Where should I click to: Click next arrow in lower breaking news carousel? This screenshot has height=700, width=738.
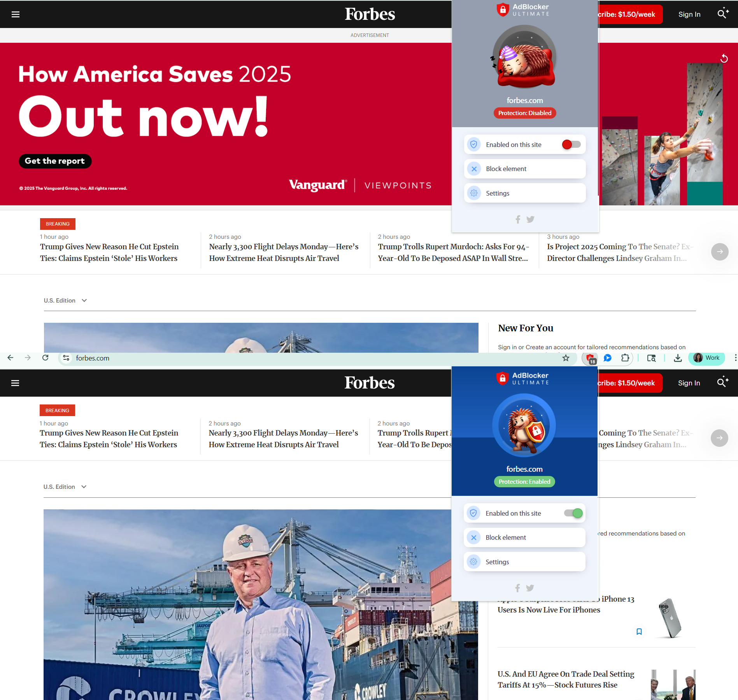click(719, 438)
